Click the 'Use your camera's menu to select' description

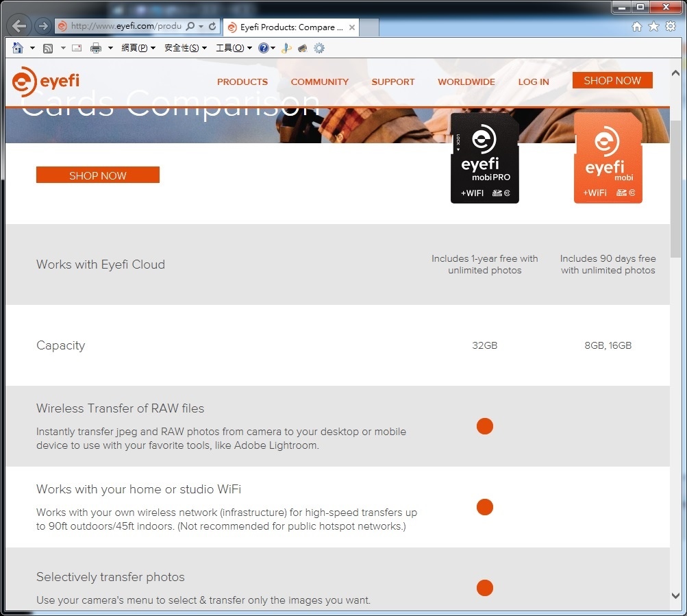[x=203, y=600]
